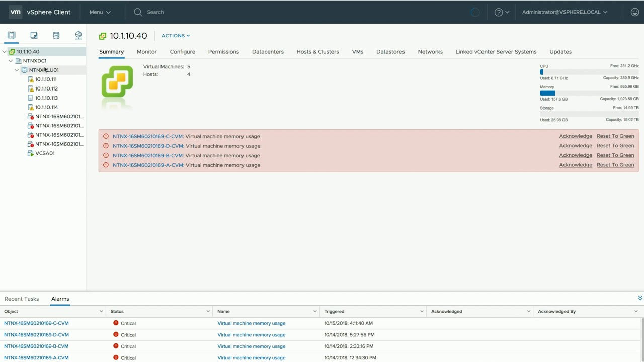Open Linked vCenter Server Systems tab

pyautogui.click(x=496, y=52)
